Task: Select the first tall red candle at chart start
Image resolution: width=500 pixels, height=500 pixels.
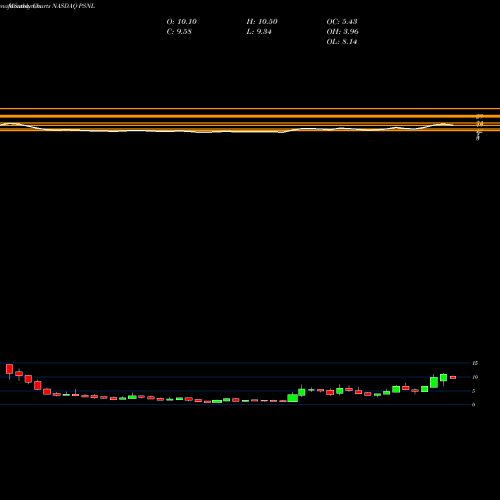Action: (9, 370)
